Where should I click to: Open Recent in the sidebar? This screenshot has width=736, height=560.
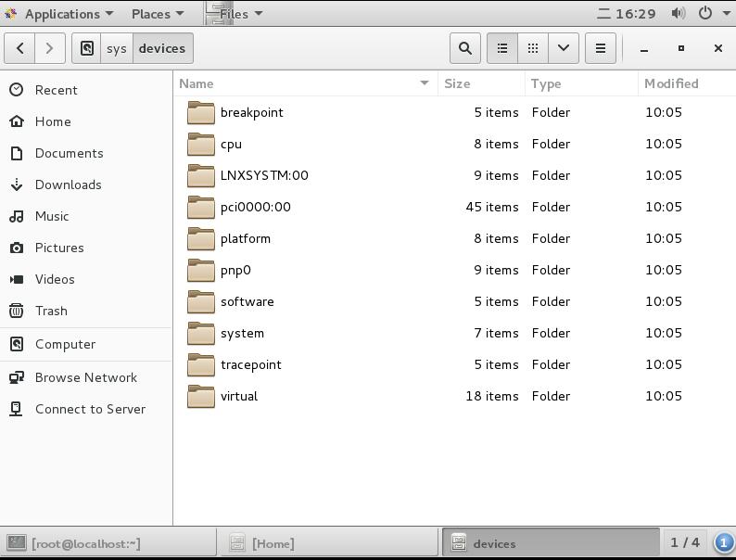(x=86, y=90)
